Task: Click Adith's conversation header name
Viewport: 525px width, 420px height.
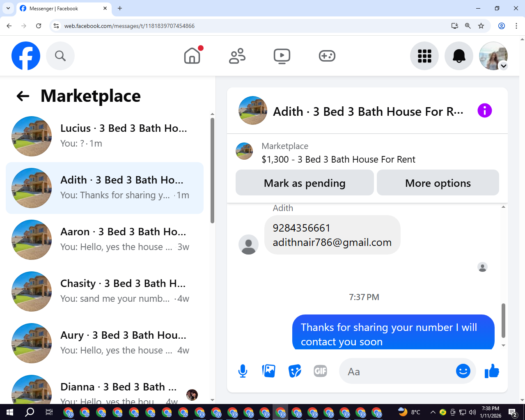Action: [368, 112]
